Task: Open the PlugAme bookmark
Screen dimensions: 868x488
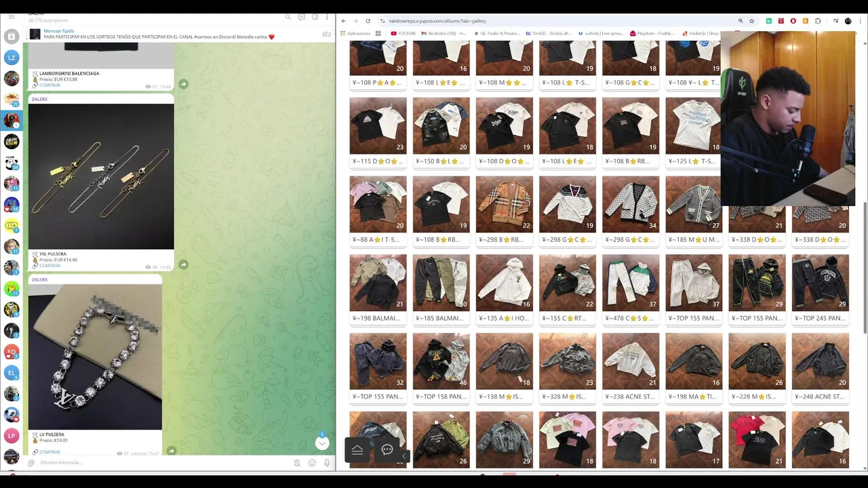Action: tap(652, 33)
